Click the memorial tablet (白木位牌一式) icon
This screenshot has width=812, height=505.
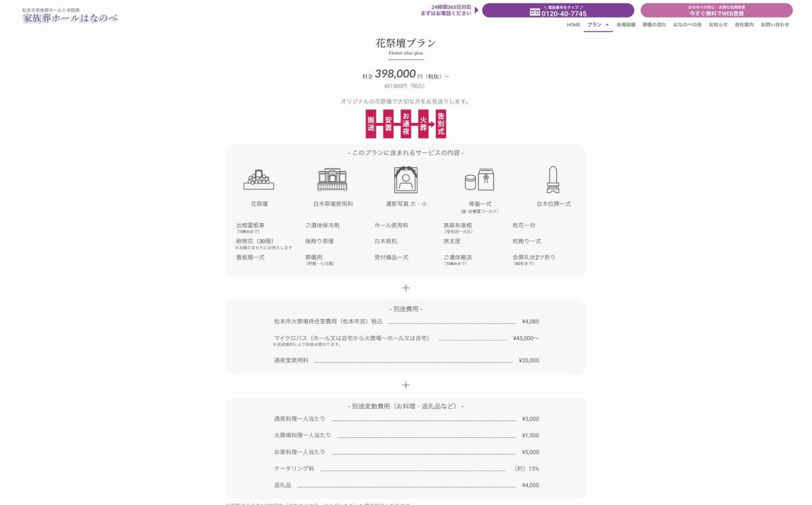coord(554,180)
